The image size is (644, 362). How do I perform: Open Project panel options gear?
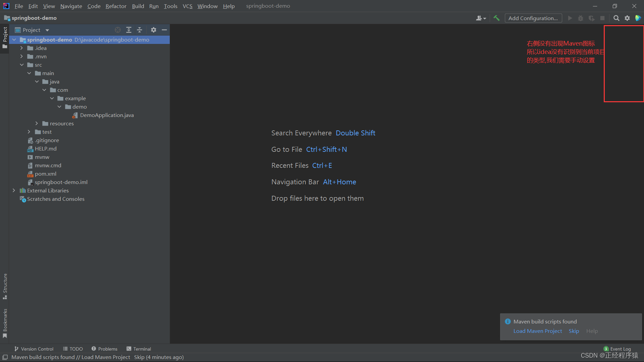click(154, 30)
